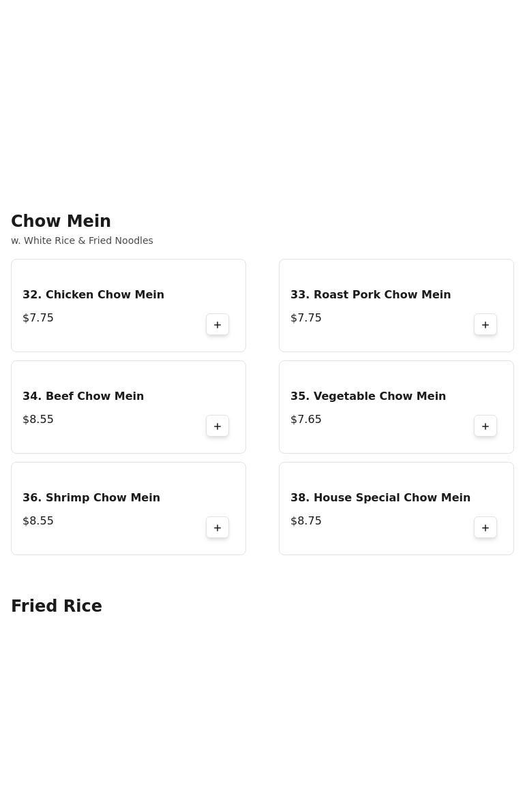
Task: Click the $7.65 Vegetable Chow Mein price
Action: (306, 420)
